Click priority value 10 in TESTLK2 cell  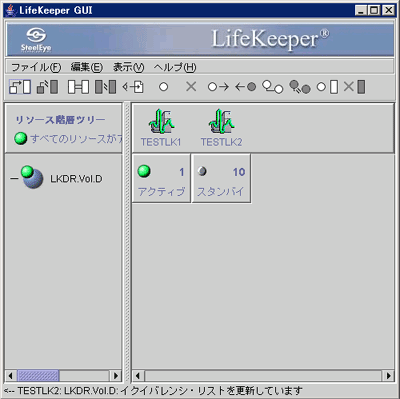(239, 172)
